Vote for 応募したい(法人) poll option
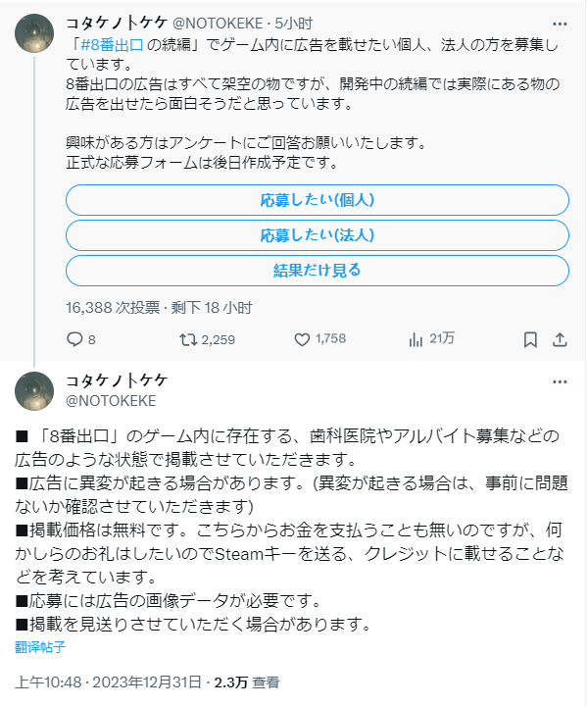This screenshot has height=707, width=588. click(x=318, y=235)
